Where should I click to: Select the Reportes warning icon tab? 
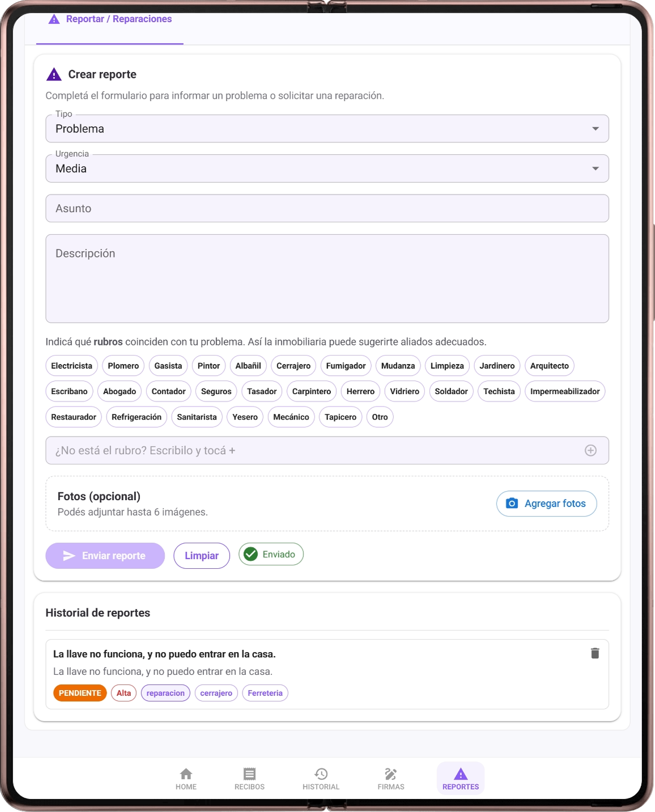tap(461, 773)
